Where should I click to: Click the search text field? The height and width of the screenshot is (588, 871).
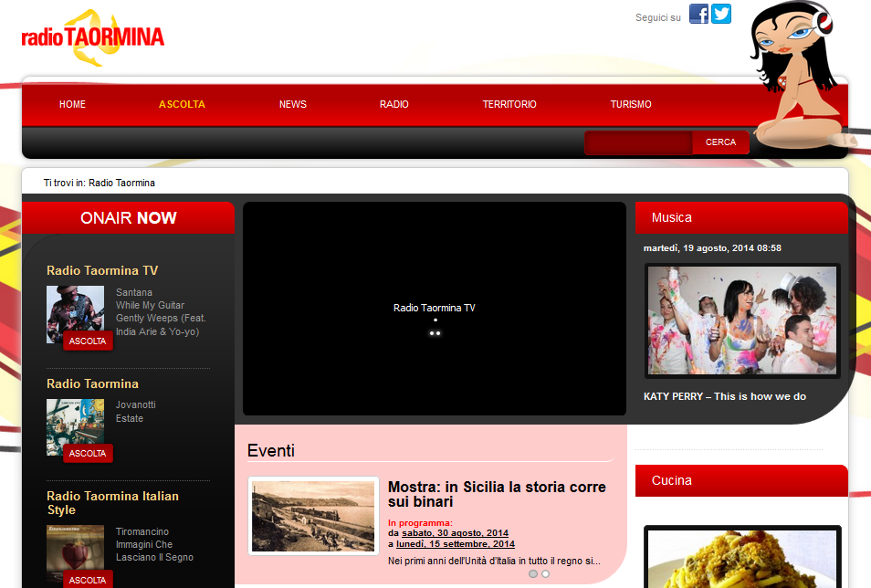pos(639,142)
